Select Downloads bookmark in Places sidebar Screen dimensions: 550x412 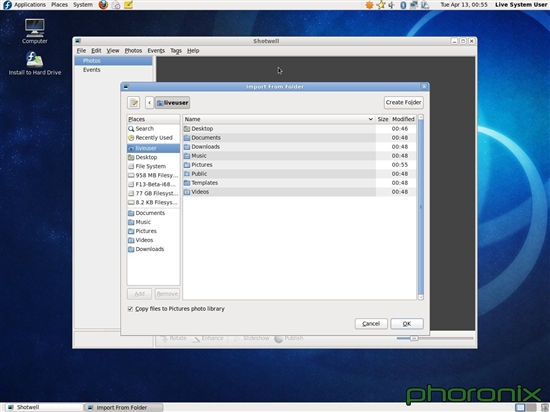coord(153,249)
